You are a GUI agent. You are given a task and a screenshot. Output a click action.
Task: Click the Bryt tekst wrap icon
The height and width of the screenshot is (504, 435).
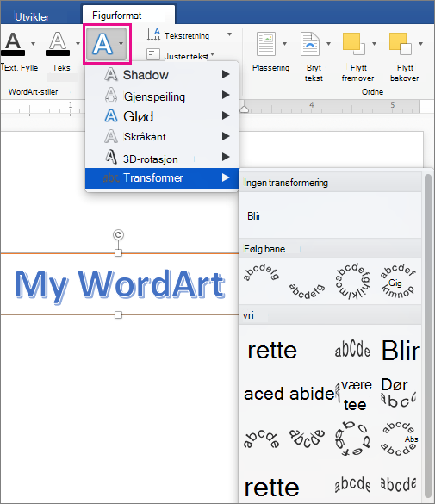point(310,44)
